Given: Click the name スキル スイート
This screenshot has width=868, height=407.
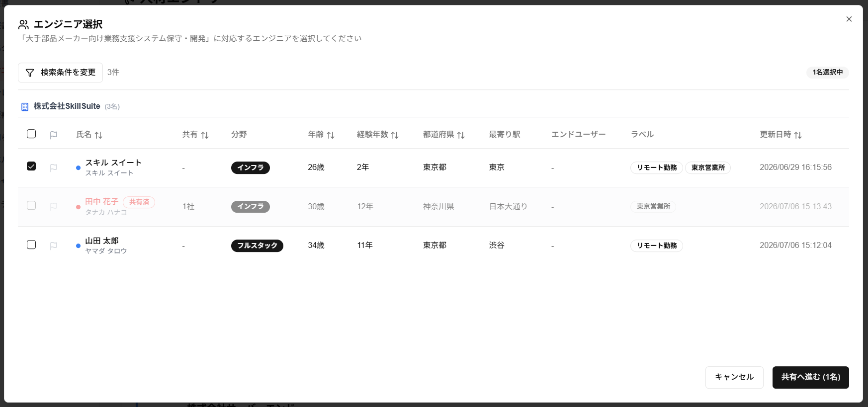Looking at the screenshot, I should [x=113, y=163].
